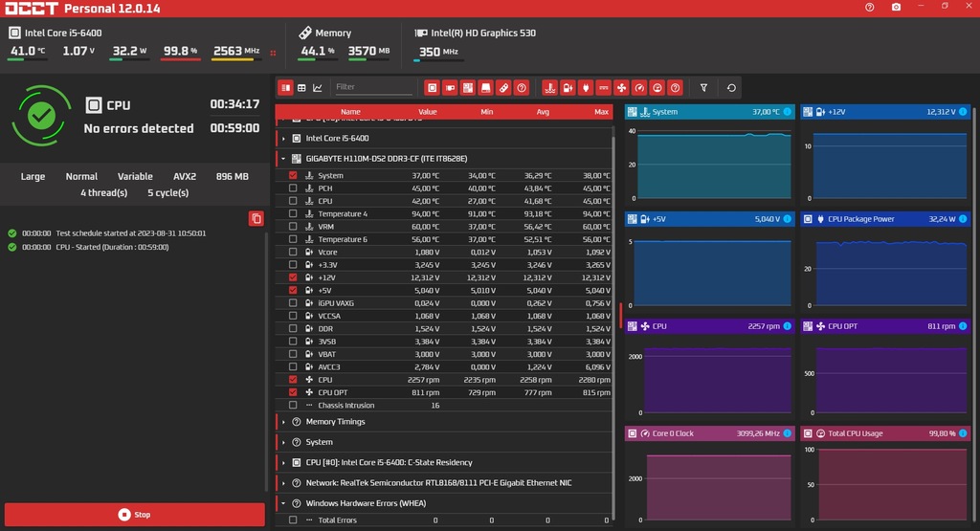980x531 pixels.
Task: Switch to the graph view icon
Action: point(318,88)
